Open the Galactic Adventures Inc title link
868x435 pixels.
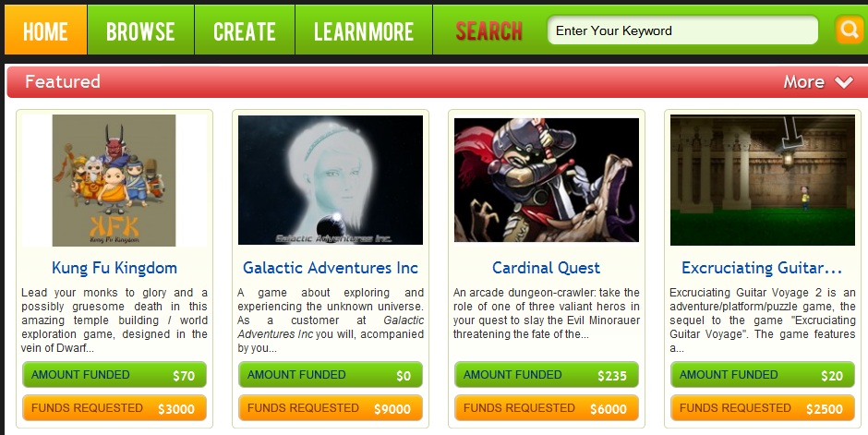[331, 268]
